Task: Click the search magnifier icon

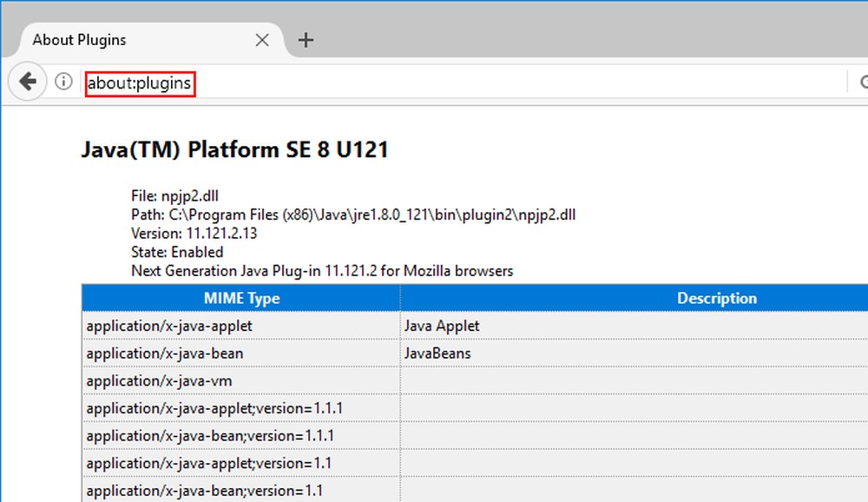Action: tap(863, 82)
